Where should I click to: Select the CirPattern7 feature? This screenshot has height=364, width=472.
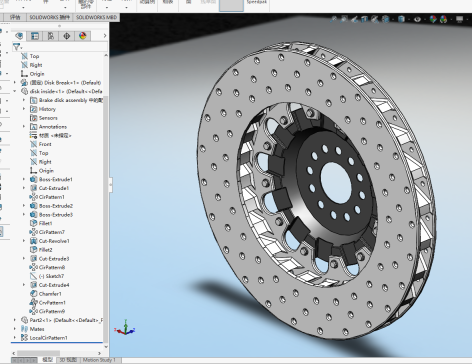[52, 232]
